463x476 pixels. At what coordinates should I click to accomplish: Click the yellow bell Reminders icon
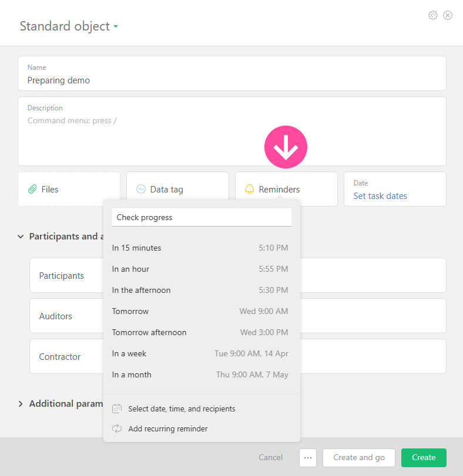click(x=250, y=190)
